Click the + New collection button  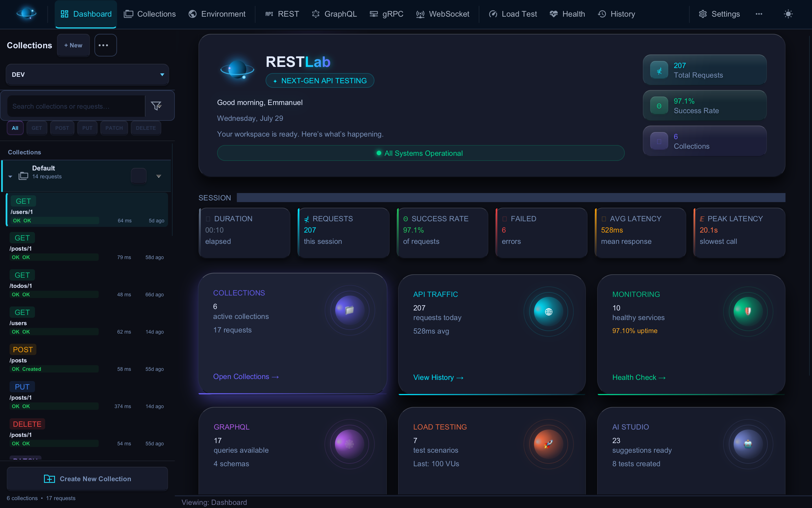click(73, 45)
